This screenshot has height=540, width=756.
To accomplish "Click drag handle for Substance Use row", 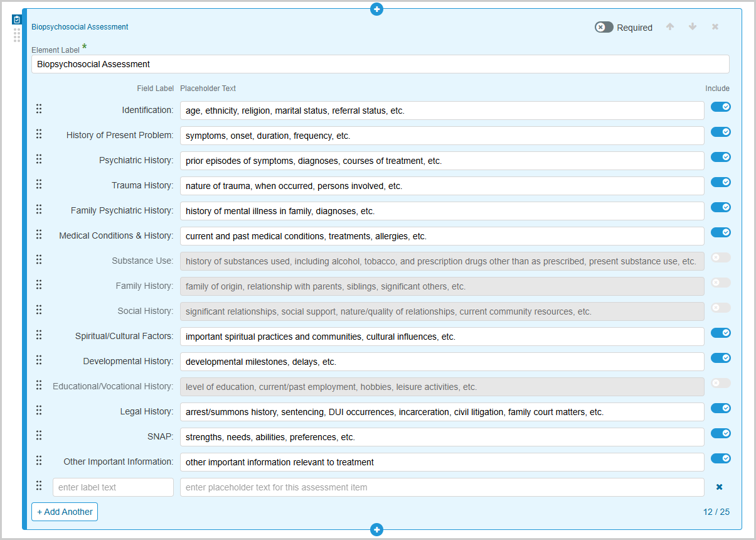I will click(x=39, y=259).
